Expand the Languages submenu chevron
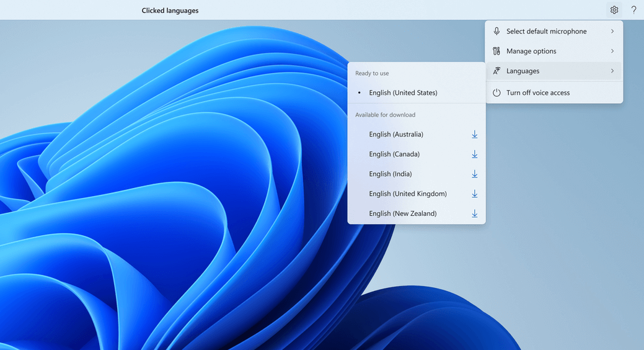 pyautogui.click(x=612, y=71)
